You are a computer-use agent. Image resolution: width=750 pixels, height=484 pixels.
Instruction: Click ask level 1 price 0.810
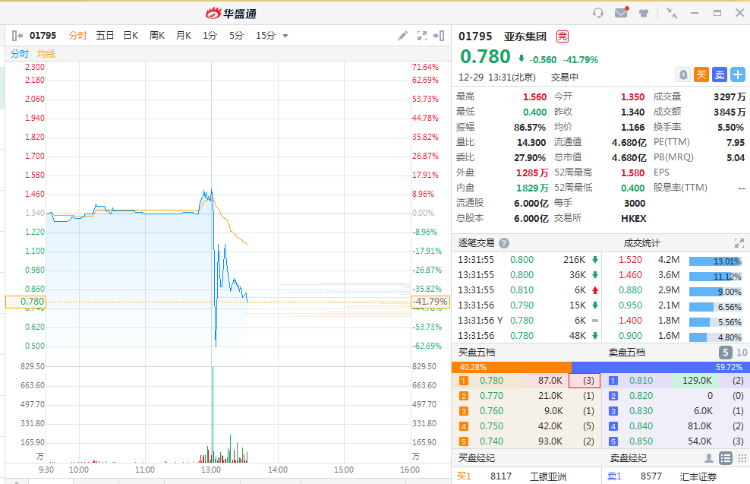pyautogui.click(x=641, y=381)
